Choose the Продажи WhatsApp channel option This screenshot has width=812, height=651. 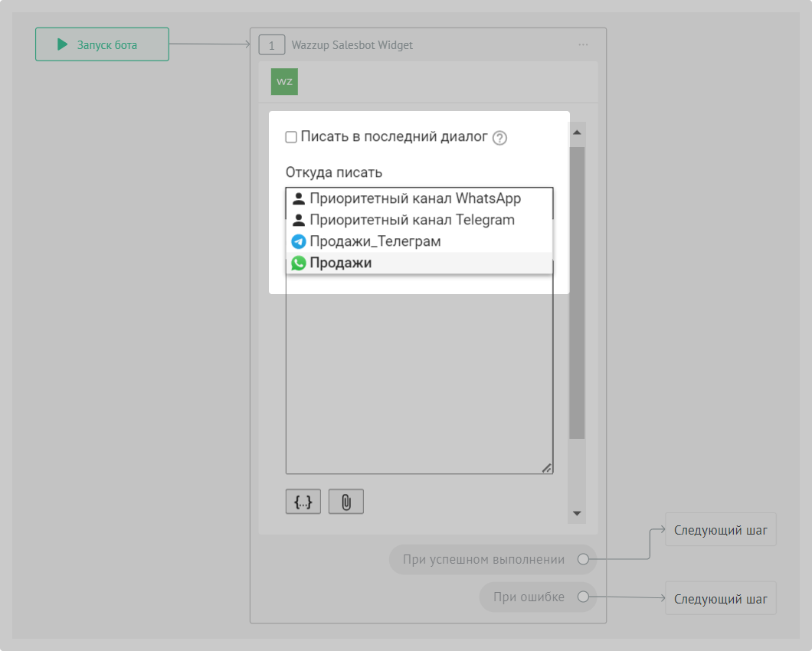click(x=341, y=263)
